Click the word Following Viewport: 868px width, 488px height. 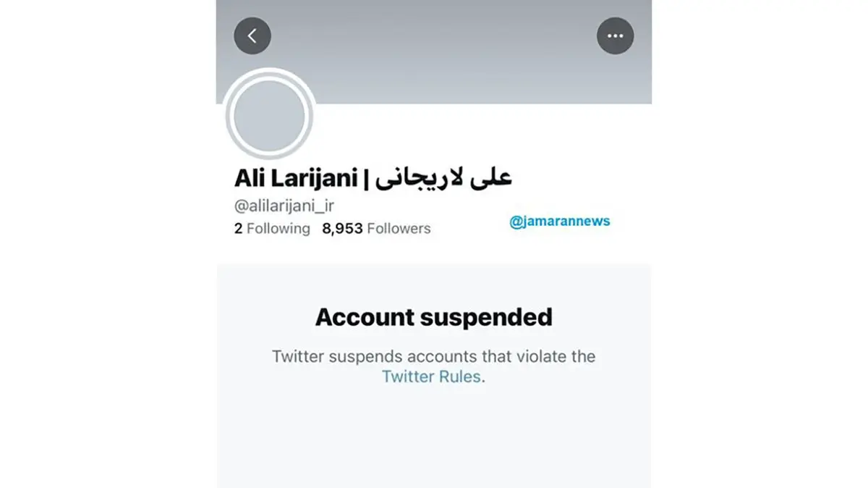pos(278,228)
